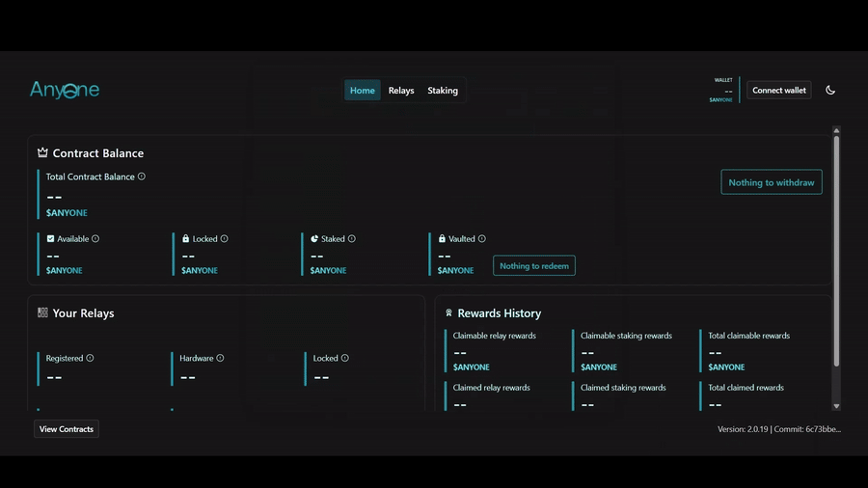Click the info icon next to Available

(x=95, y=238)
